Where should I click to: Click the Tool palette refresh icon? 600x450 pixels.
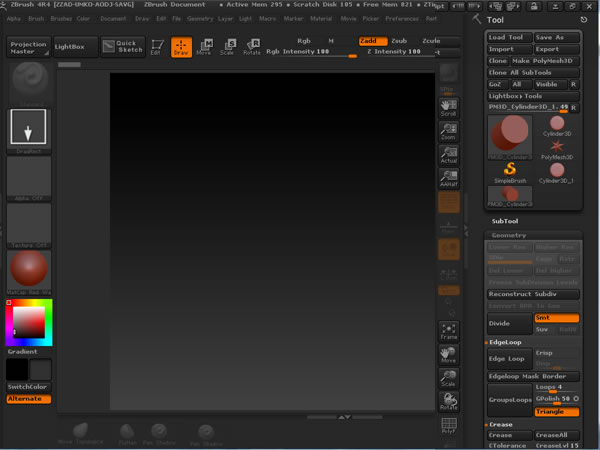click(x=584, y=20)
